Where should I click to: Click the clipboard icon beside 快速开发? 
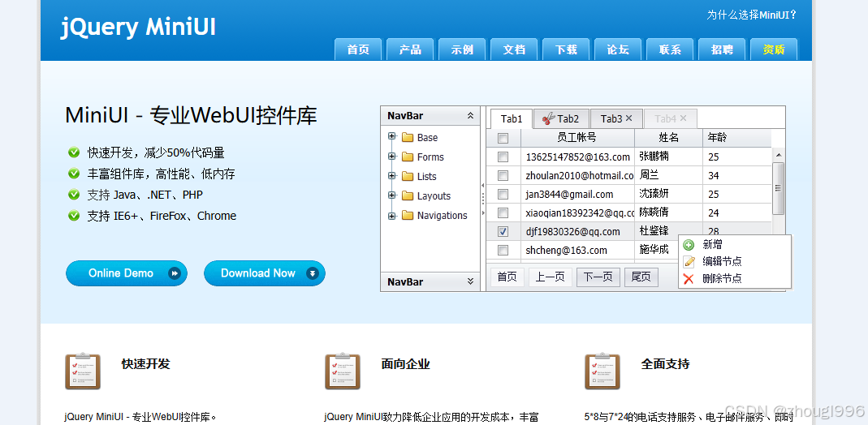(x=83, y=371)
